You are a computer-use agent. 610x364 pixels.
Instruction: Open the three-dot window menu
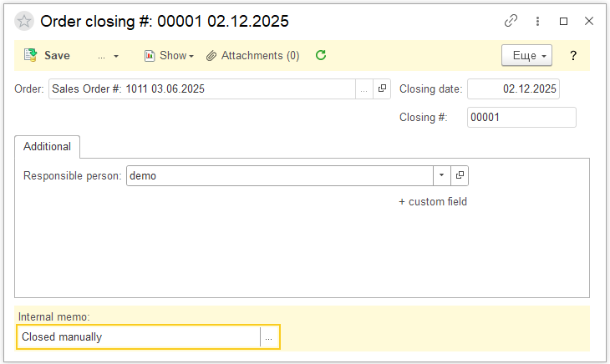click(537, 21)
